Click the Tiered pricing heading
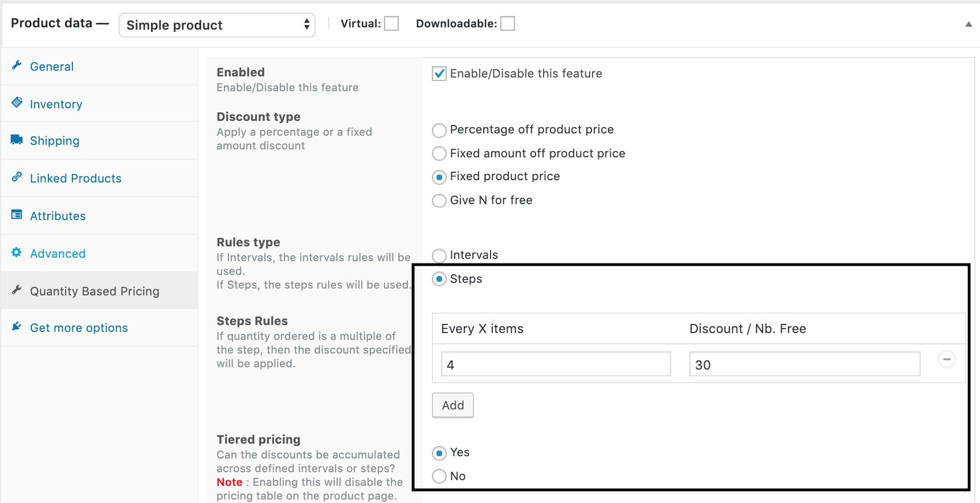This screenshot has width=980, height=503. (258, 440)
